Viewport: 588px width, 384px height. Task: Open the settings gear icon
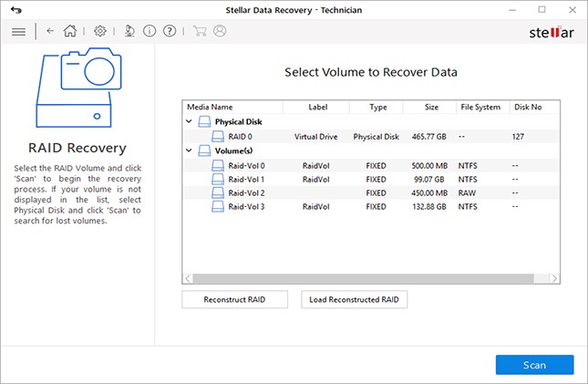pyautogui.click(x=99, y=31)
